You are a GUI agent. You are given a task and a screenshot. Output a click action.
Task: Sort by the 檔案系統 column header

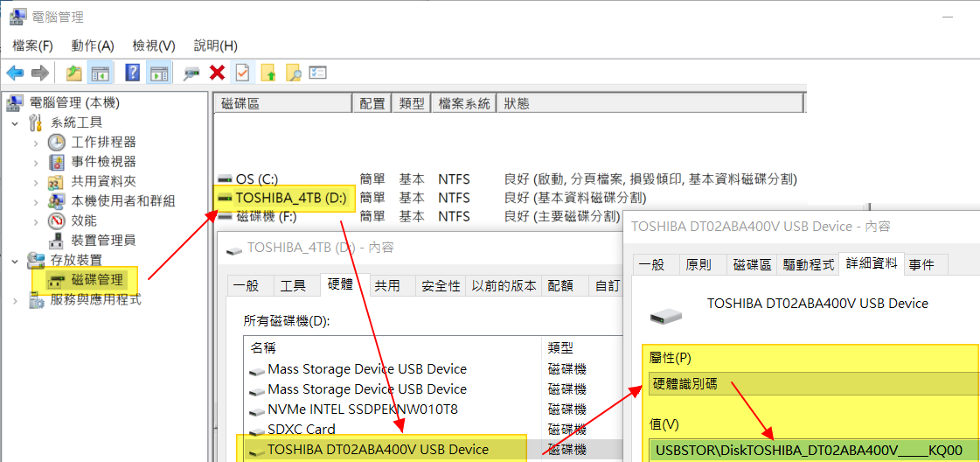pyautogui.click(x=463, y=103)
